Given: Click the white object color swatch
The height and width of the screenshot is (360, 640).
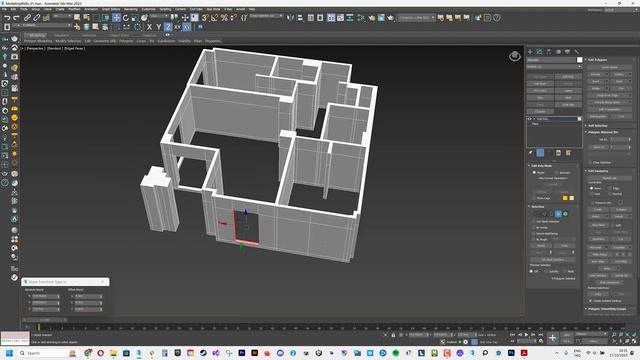Looking at the screenshot, I should point(580,60).
